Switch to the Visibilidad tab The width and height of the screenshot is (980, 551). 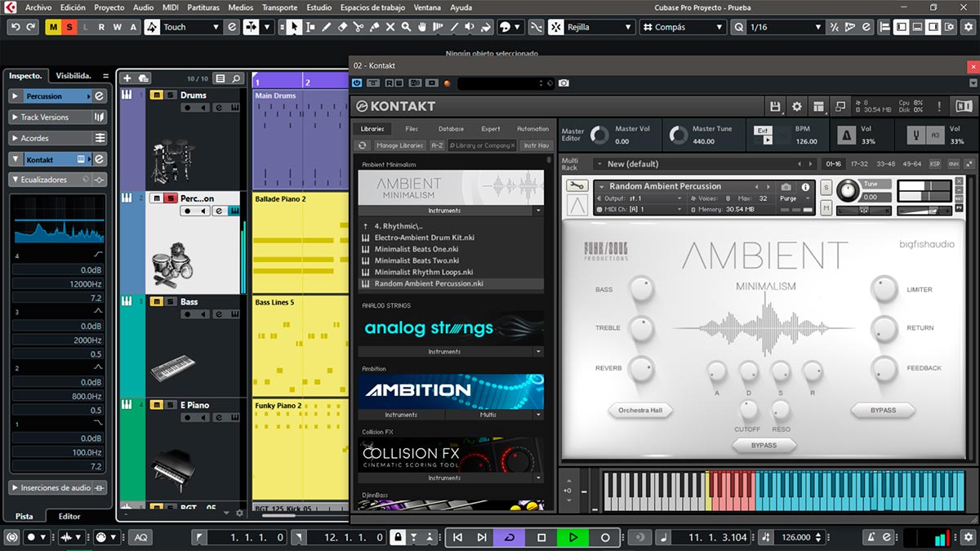[x=73, y=76]
